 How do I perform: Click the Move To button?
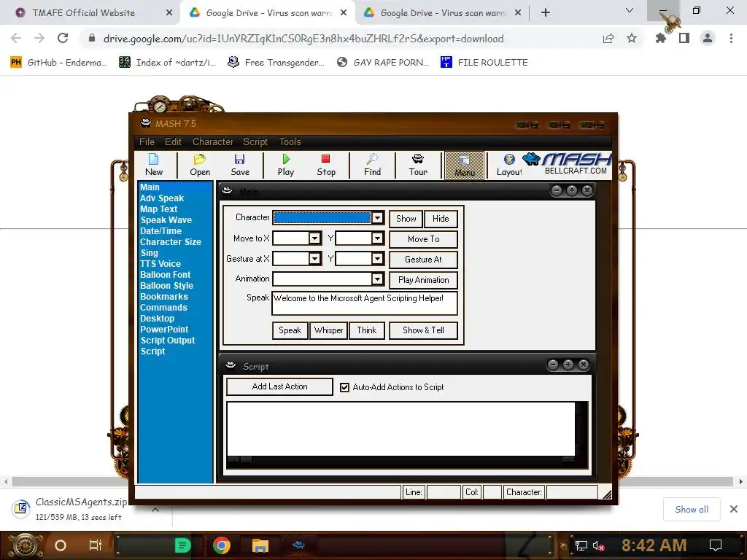point(424,239)
